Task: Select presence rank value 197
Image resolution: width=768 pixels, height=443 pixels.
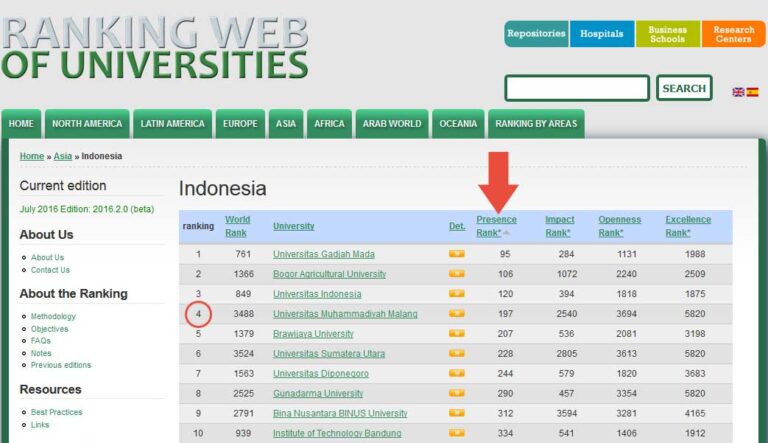Action: (x=505, y=314)
